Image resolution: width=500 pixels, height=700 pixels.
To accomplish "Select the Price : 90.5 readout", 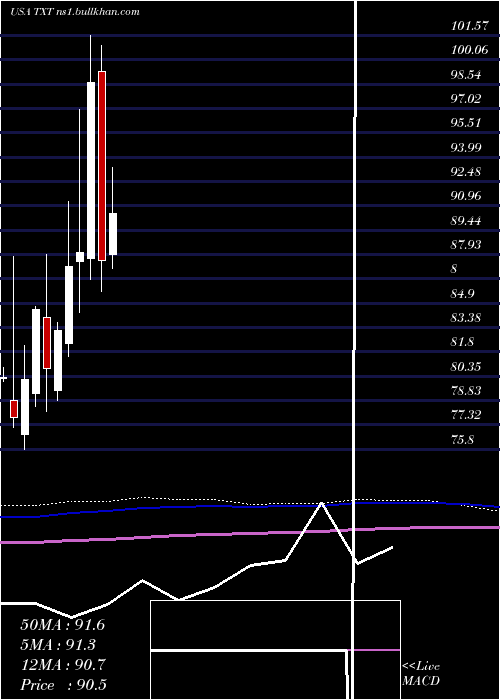I will click(x=63, y=685).
